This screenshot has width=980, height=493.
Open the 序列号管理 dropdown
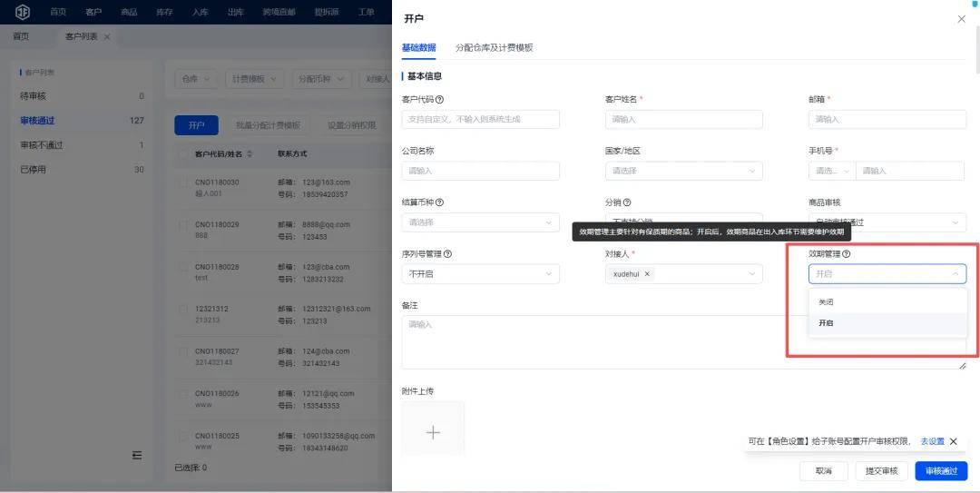coord(481,274)
